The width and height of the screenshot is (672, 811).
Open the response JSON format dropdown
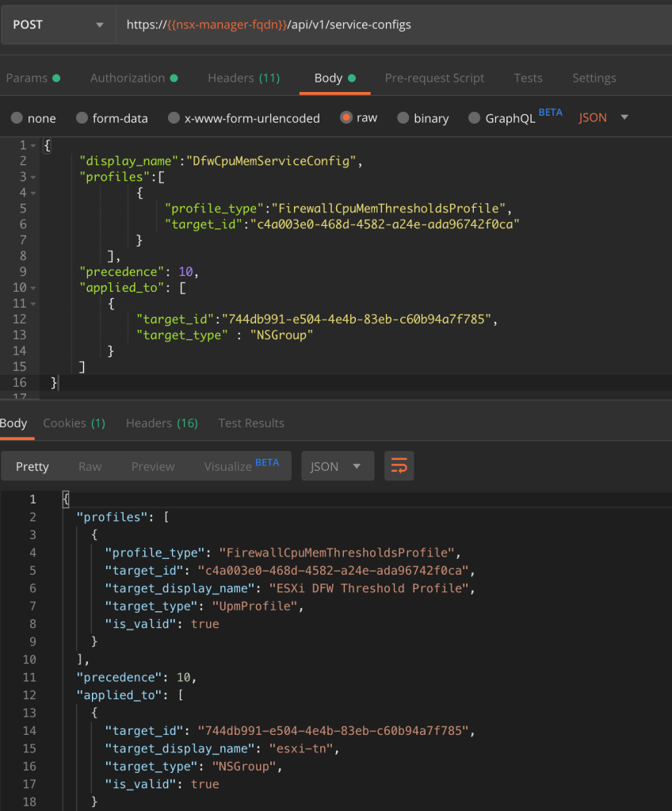(337, 466)
